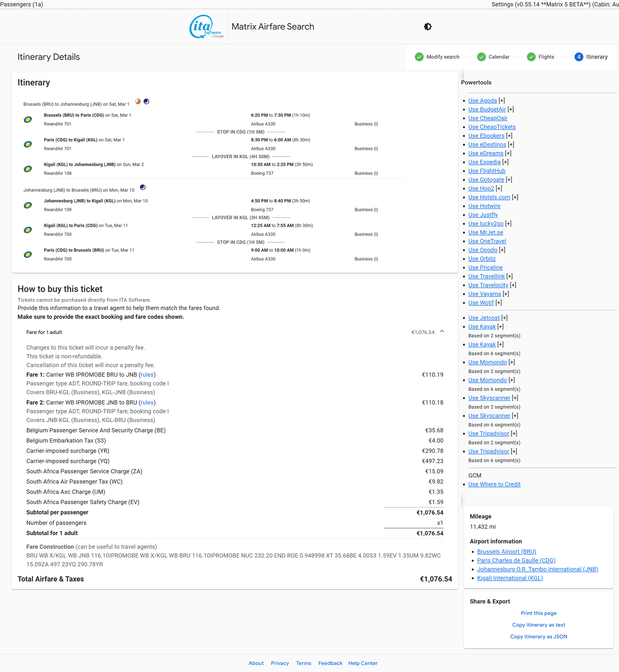
Task: Click Copy itinerary as JSON
Action: click(538, 636)
